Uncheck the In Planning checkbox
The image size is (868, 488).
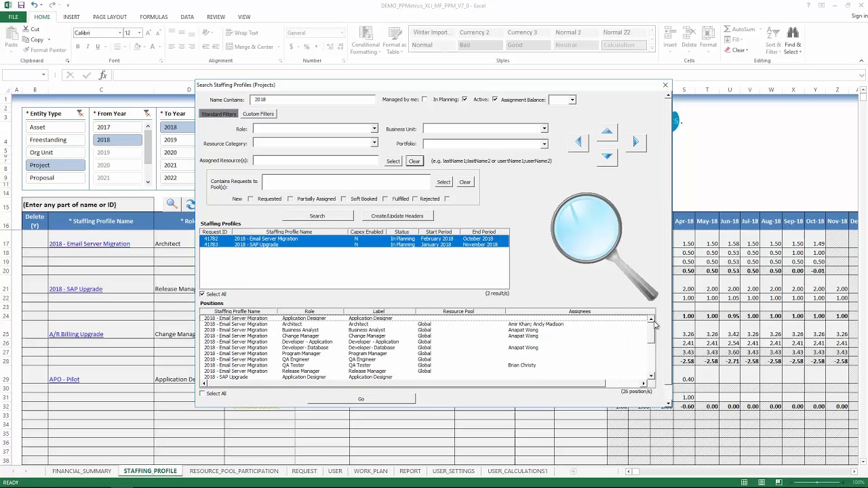click(x=464, y=100)
